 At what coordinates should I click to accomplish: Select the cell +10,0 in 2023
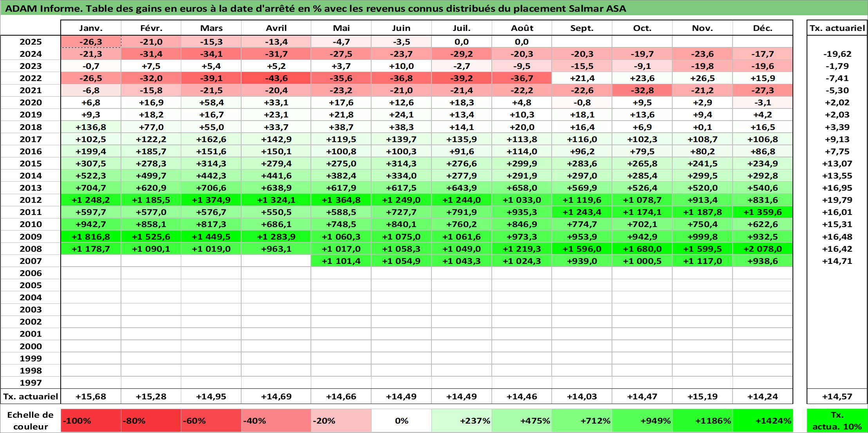click(401, 66)
